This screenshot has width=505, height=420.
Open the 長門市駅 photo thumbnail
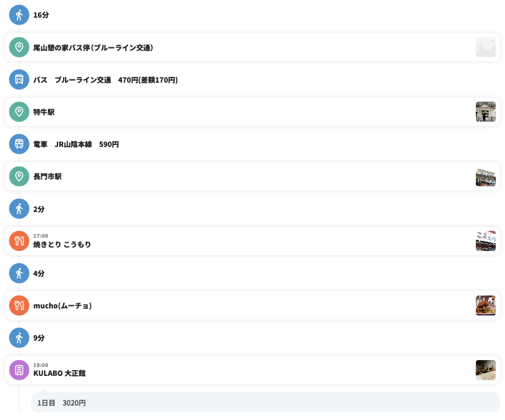pos(485,177)
